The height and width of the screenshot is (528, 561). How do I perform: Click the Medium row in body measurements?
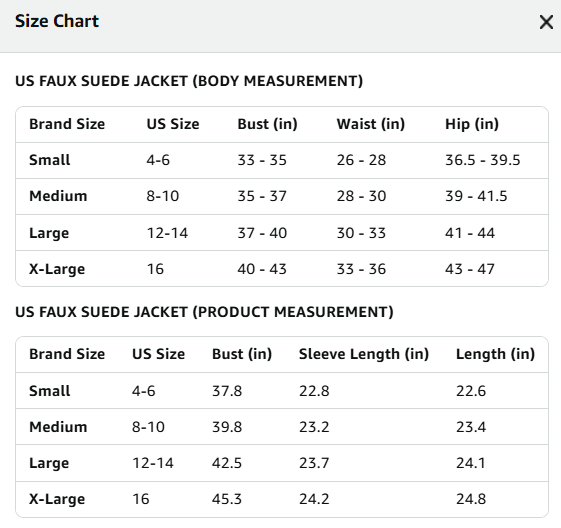pyautogui.click(x=282, y=196)
